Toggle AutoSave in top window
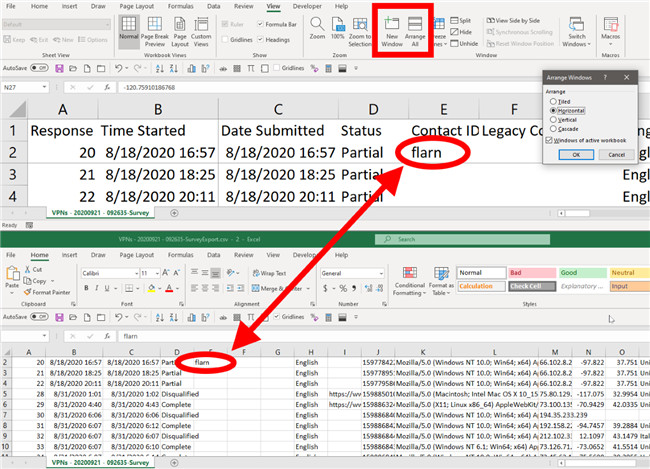Image resolution: width=650 pixels, height=469 pixels. [x=39, y=68]
